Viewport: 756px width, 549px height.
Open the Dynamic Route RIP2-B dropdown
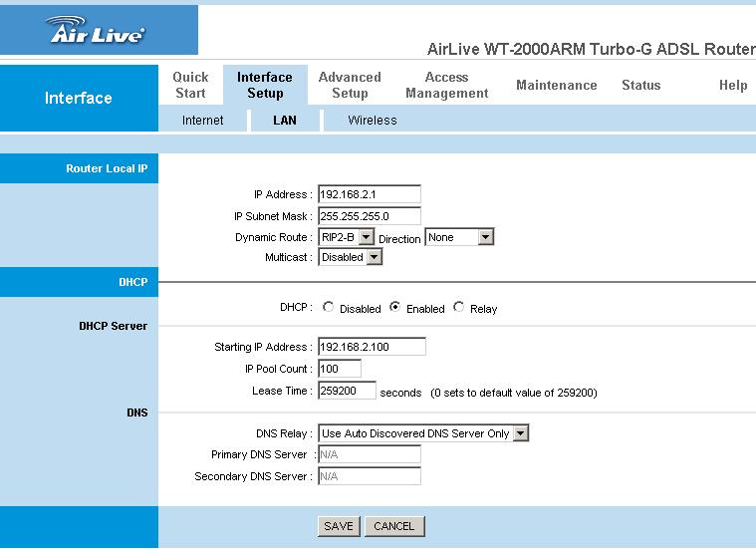347,237
